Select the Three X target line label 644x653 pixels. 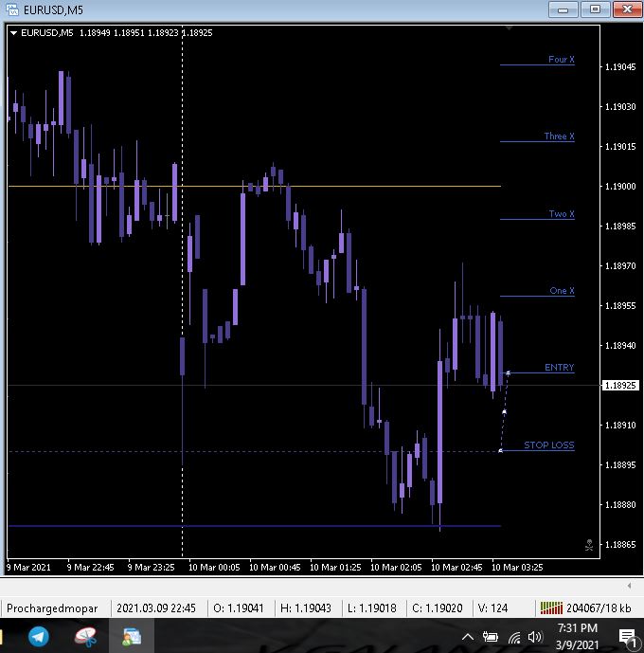tap(559, 136)
